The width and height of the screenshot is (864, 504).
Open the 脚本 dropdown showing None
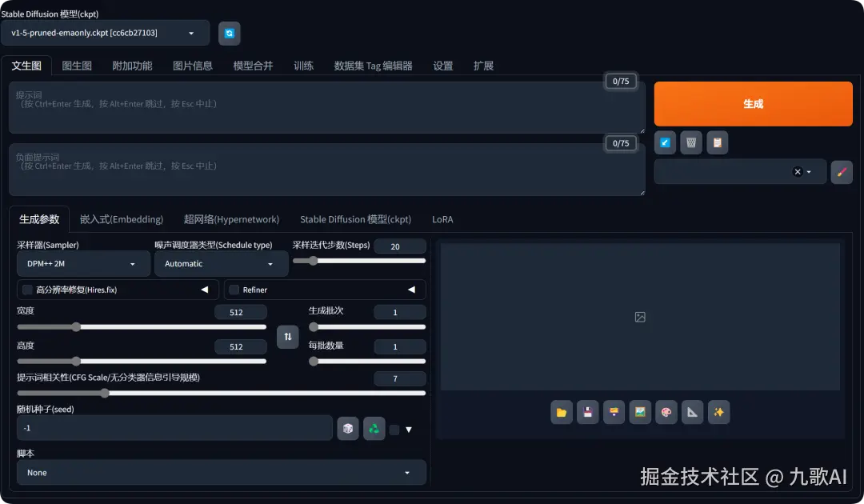[x=221, y=472]
